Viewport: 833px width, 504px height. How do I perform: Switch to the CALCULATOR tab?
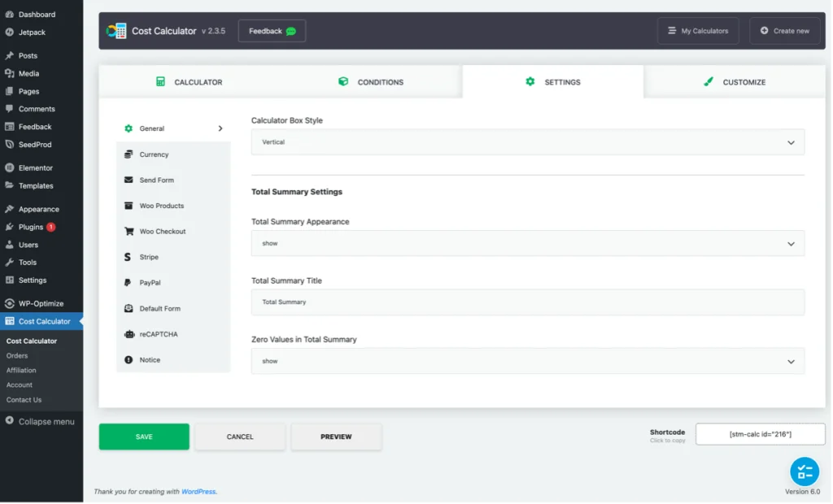190,82
